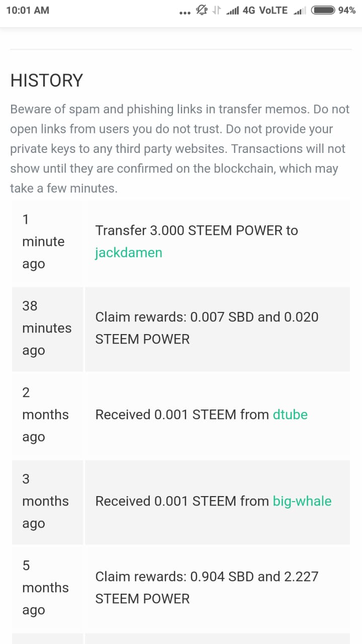Tap the "1 minute ago" timestamp
Image resolution: width=362 pixels, height=644 pixels.
tap(43, 242)
